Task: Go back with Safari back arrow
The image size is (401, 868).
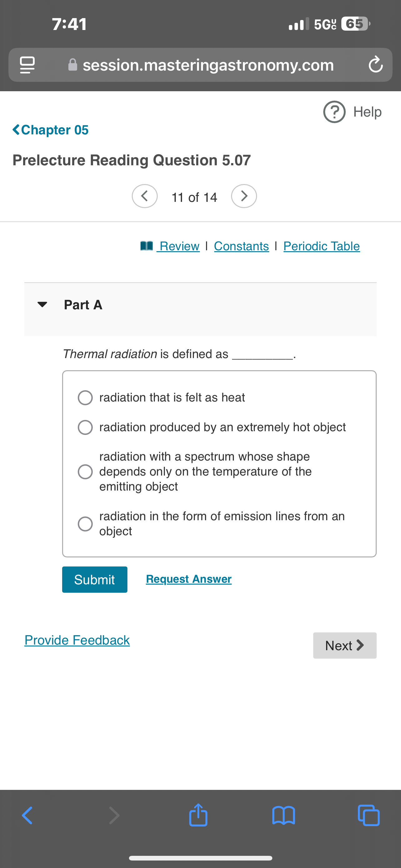Action: pos(27,816)
